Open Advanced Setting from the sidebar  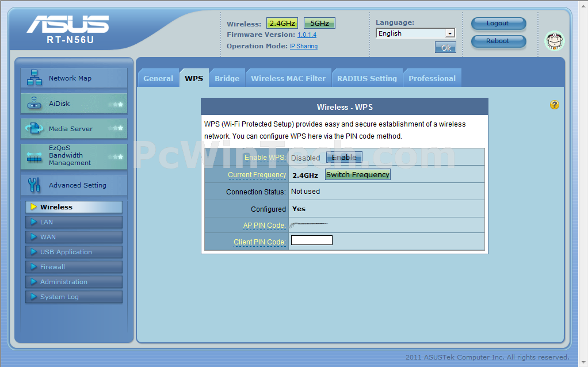(x=74, y=185)
